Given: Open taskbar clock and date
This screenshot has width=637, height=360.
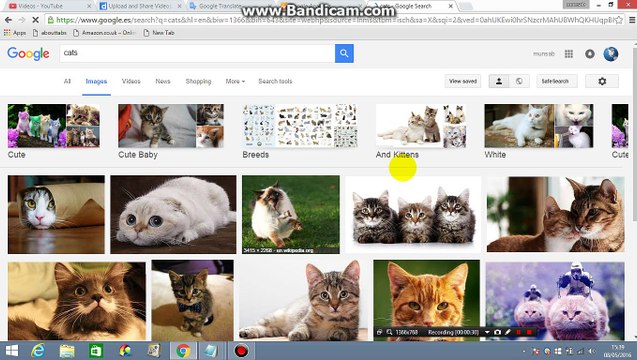Looking at the screenshot, I should 617,351.
